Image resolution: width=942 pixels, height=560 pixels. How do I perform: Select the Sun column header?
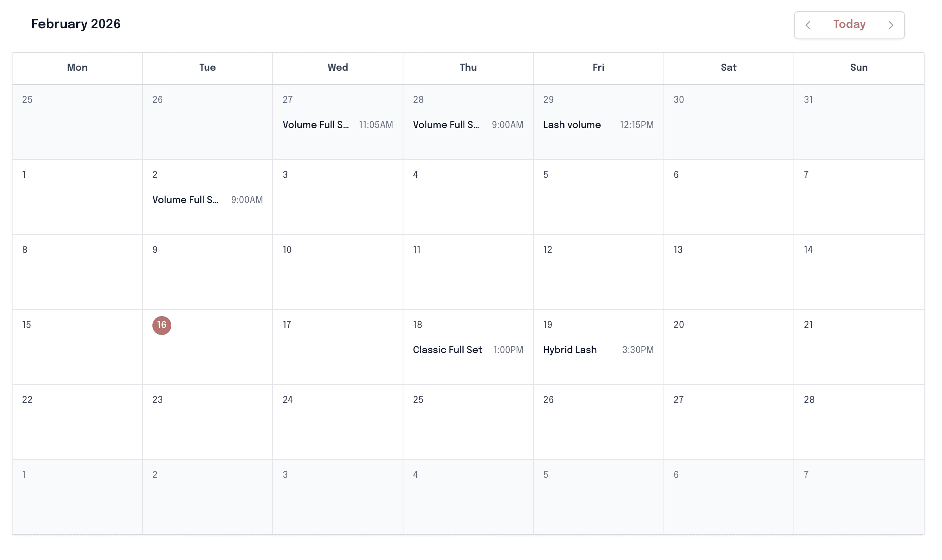point(859,68)
